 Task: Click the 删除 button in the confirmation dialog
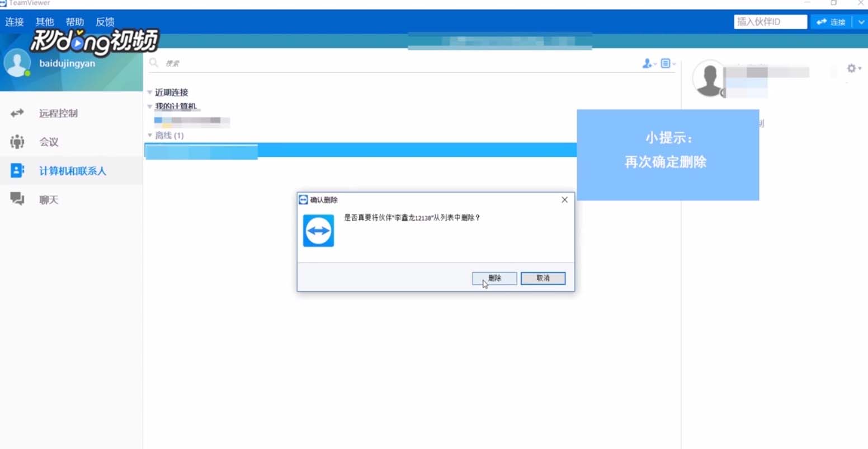[x=494, y=278]
